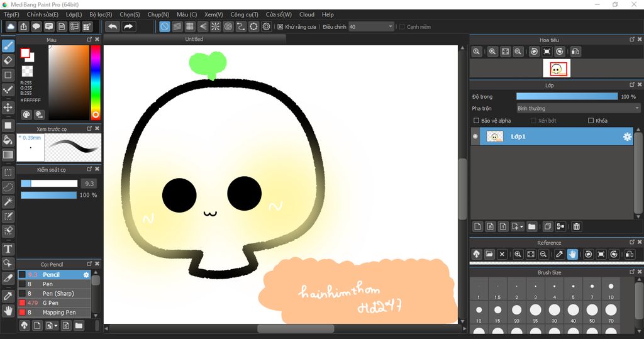Zoom out on the Navigator panel
The width and height of the screenshot is (644, 339).
click(x=518, y=52)
